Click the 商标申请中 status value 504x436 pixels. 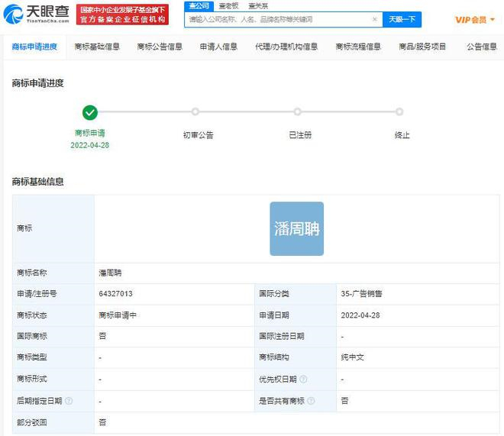[x=118, y=315]
